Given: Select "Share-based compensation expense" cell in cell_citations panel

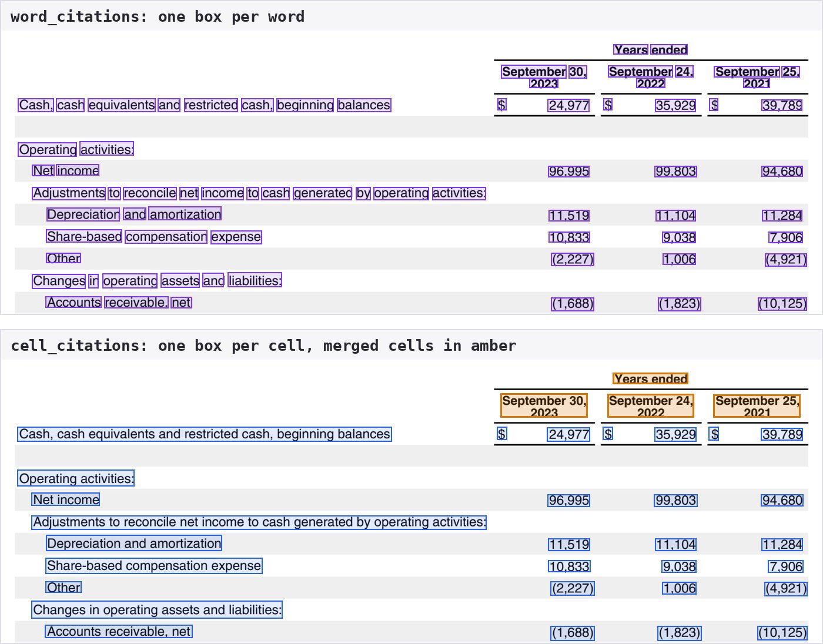Looking at the screenshot, I should tap(154, 566).
